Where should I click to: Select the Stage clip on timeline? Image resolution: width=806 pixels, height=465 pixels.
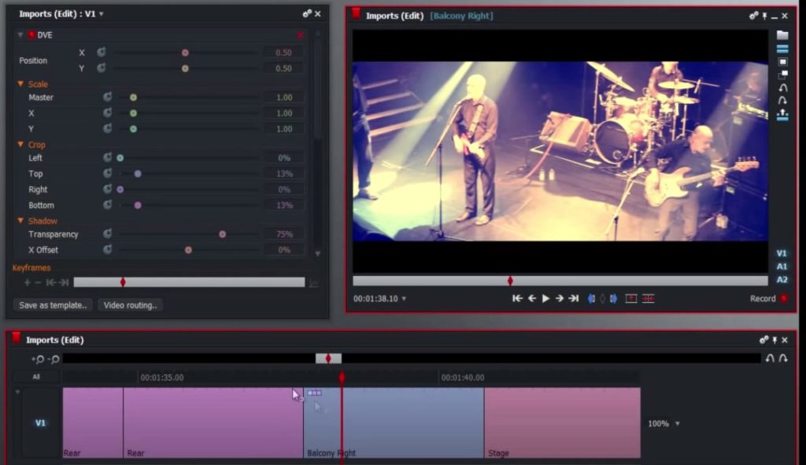[x=562, y=423]
